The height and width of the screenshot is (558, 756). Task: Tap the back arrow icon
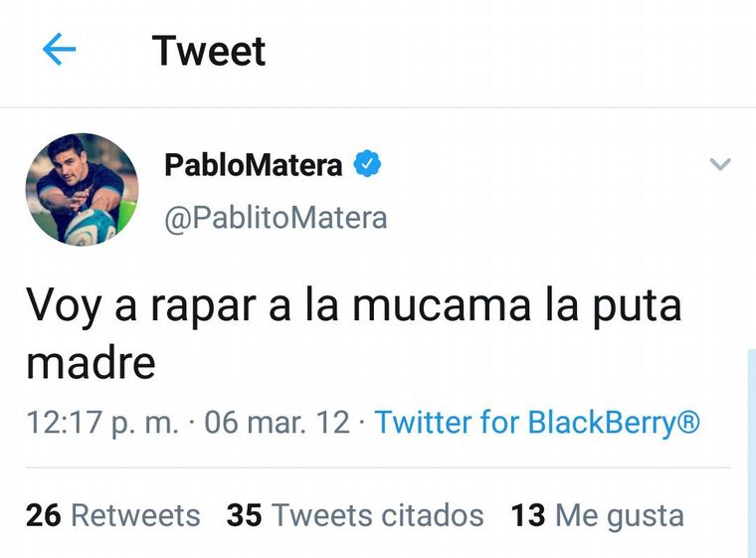[x=60, y=50]
